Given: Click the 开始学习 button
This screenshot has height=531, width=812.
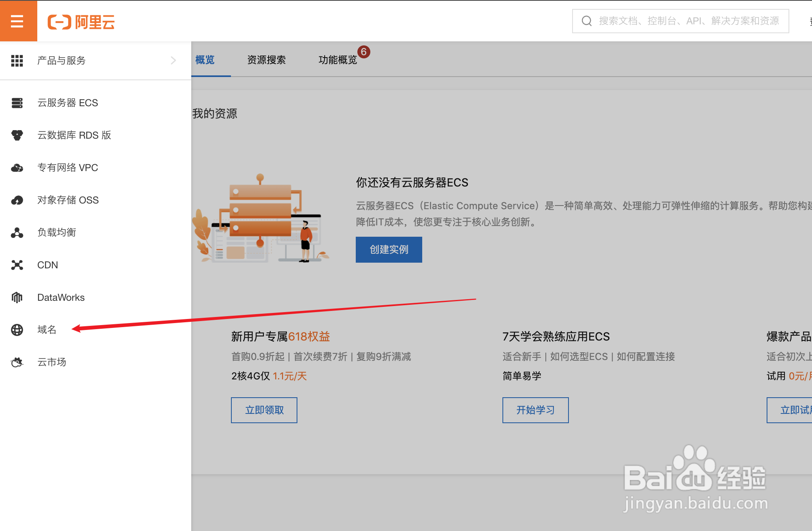Looking at the screenshot, I should click(535, 410).
